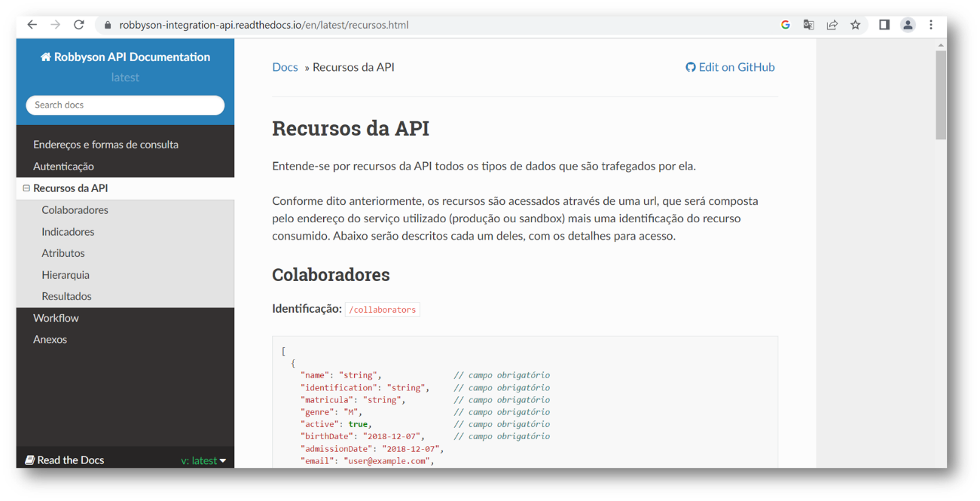
Task: Click Recursos da API breadcrumb text
Action: (x=353, y=67)
